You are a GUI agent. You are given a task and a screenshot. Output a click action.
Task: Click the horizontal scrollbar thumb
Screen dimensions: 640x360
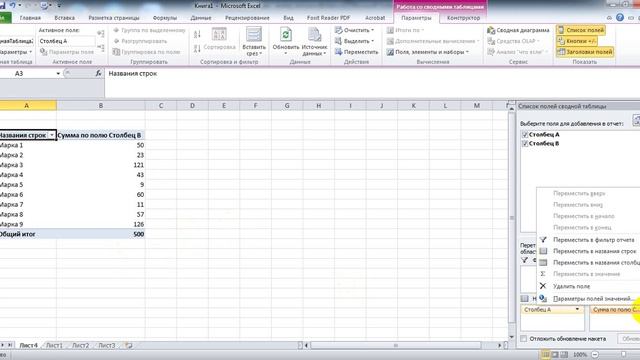395,346
